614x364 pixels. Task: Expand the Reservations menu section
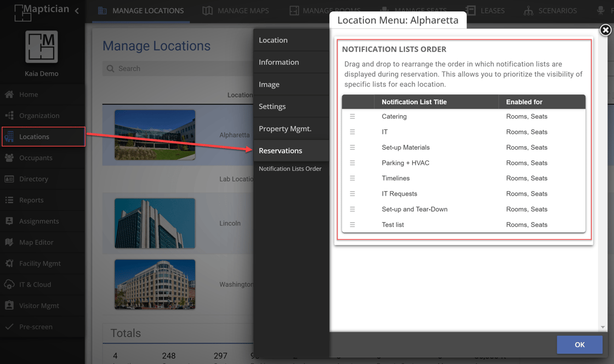[x=280, y=151]
